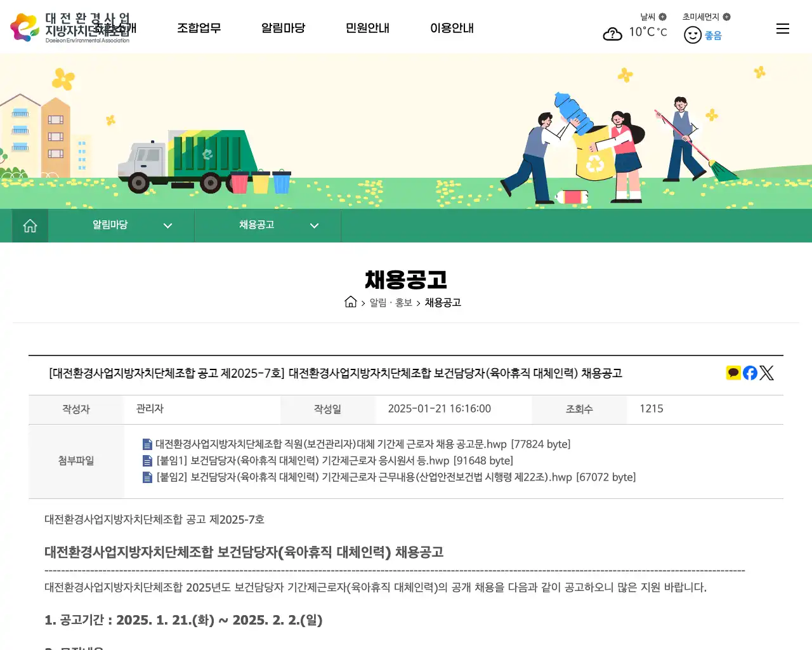Click the document icon next to the first attachment
812x650 pixels.
(146, 444)
